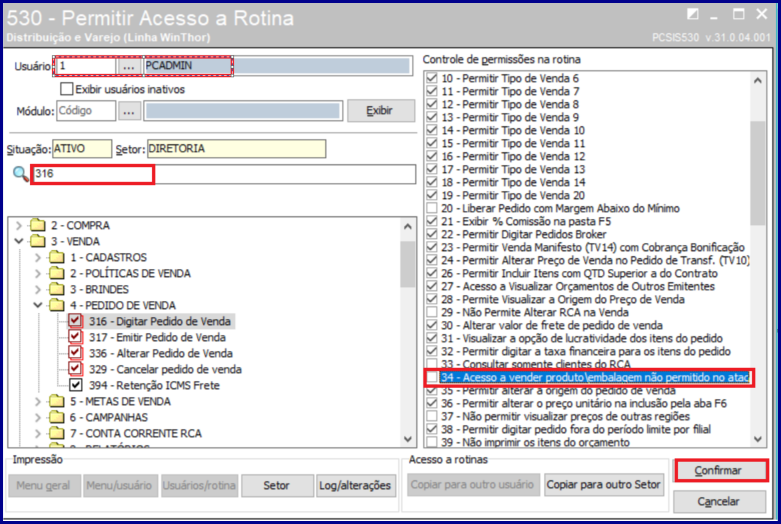Check permission 29 - Não Permite Alterar RCA

pyautogui.click(x=432, y=312)
